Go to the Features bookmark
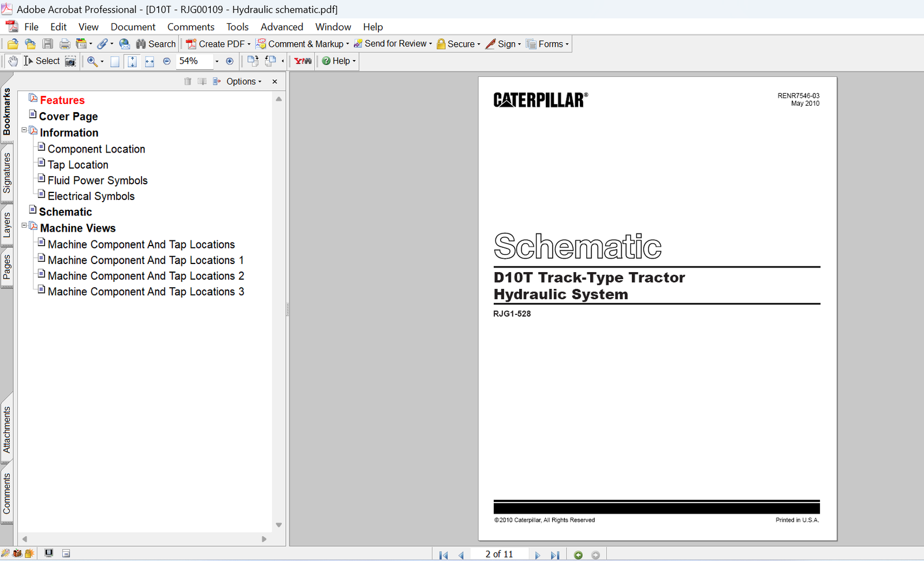This screenshot has width=924, height=561. [62, 100]
